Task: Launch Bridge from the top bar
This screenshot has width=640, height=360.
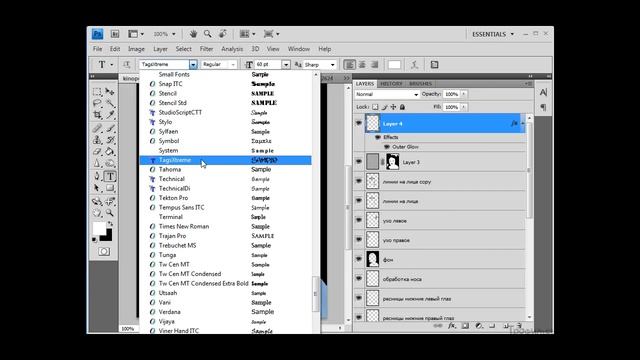Action: [115, 34]
